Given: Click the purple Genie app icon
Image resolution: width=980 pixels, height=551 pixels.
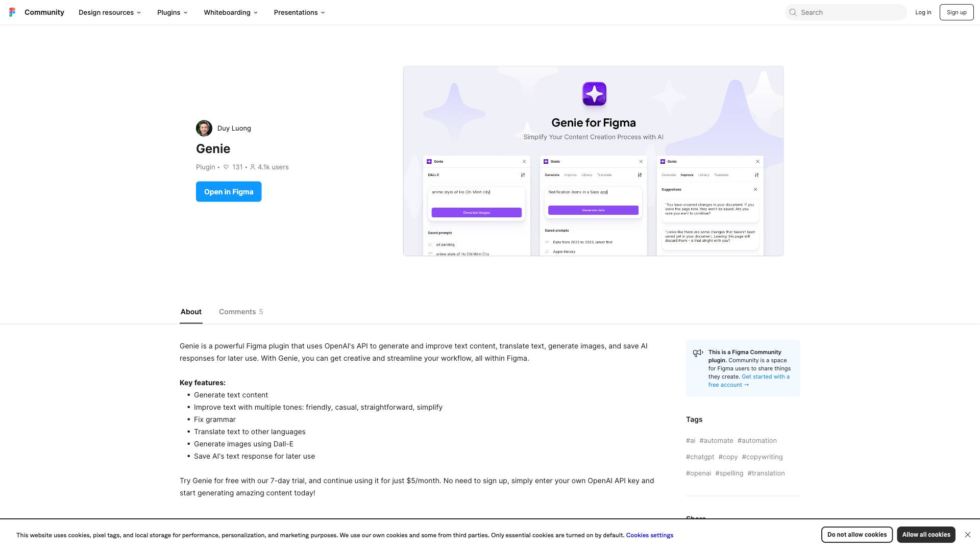Looking at the screenshot, I should [594, 94].
